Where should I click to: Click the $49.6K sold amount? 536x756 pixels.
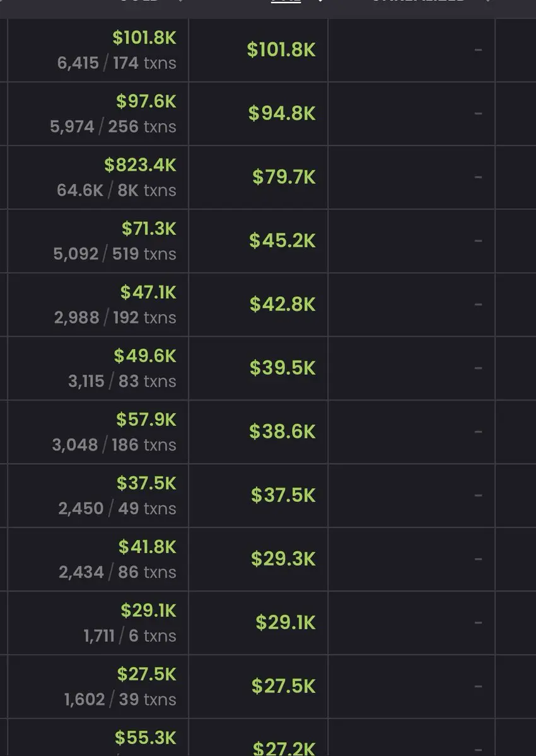pyautogui.click(x=145, y=356)
